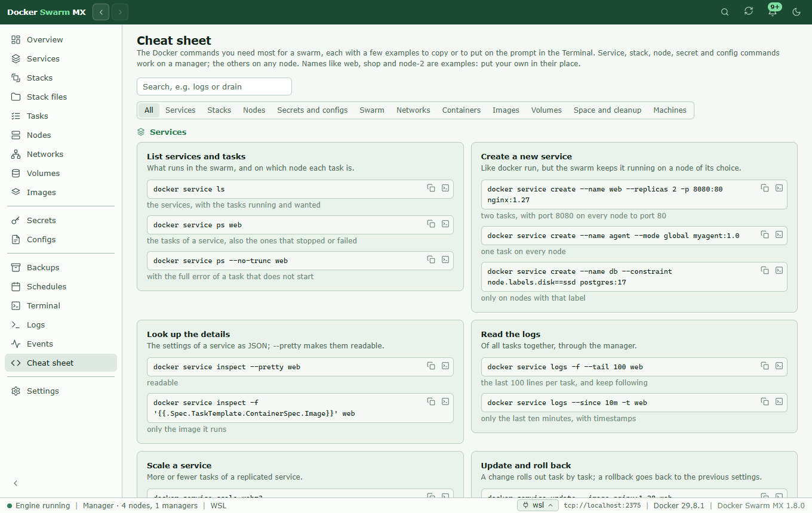Open Settings in the sidebar
This screenshot has width=812, height=513.
tap(61, 391)
